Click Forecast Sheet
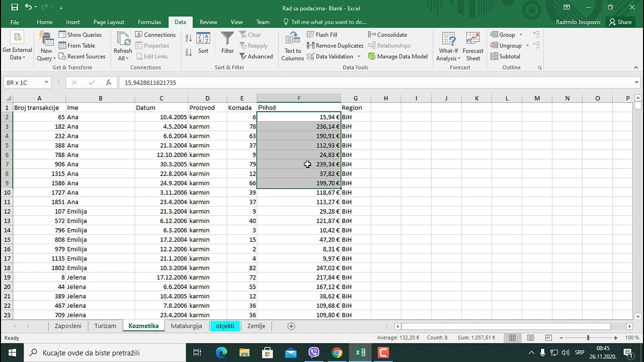The image size is (644, 362). pos(473,47)
